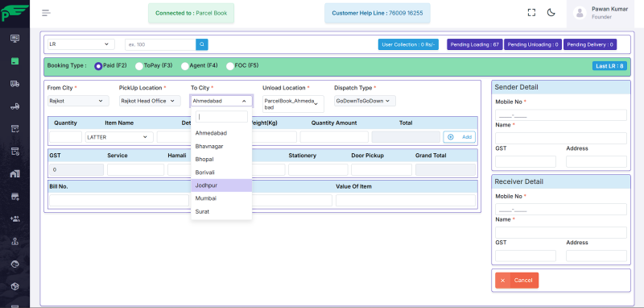The height and width of the screenshot is (308, 644).
Task: Enter fullscreen with the expand icon
Action: point(531,13)
